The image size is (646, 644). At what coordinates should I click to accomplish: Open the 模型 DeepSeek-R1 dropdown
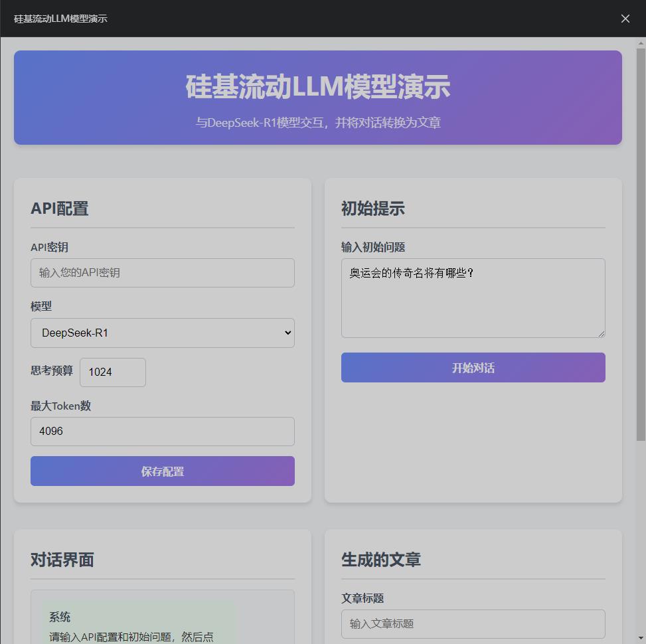[162, 333]
